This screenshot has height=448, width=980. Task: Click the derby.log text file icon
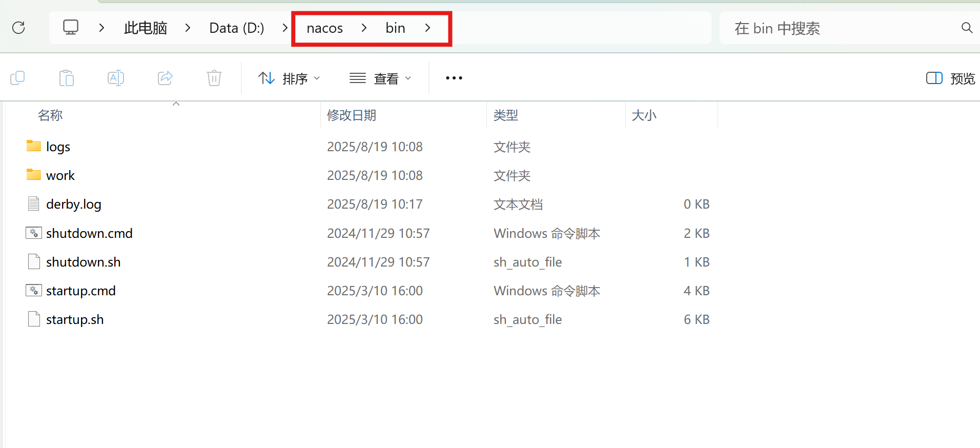(34, 203)
